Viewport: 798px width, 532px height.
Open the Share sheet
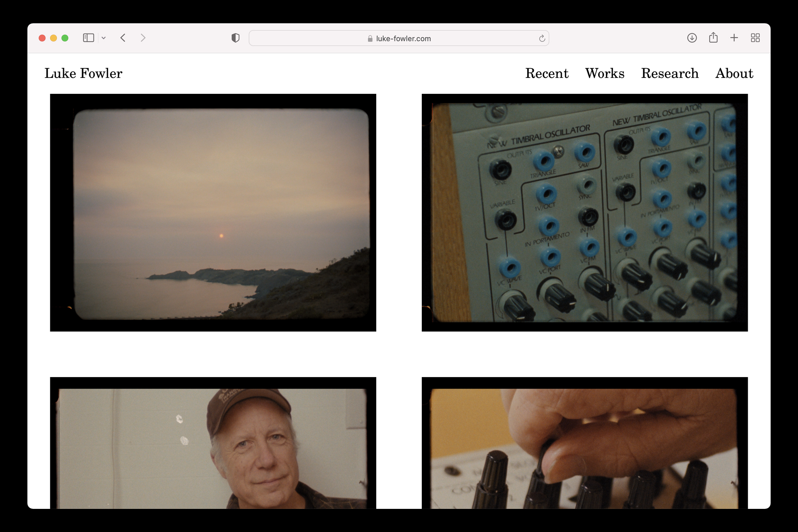tap(713, 38)
